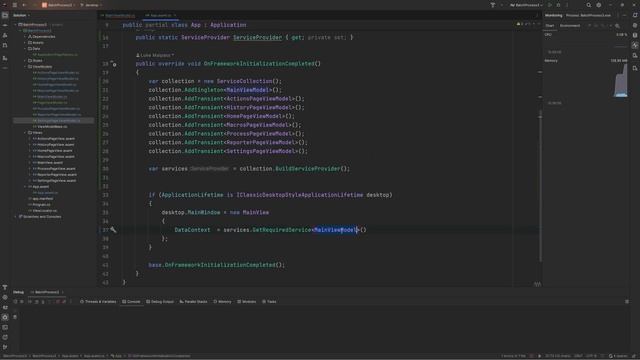
Task: Collapse the Data folder
Action: tap(25, 48)
